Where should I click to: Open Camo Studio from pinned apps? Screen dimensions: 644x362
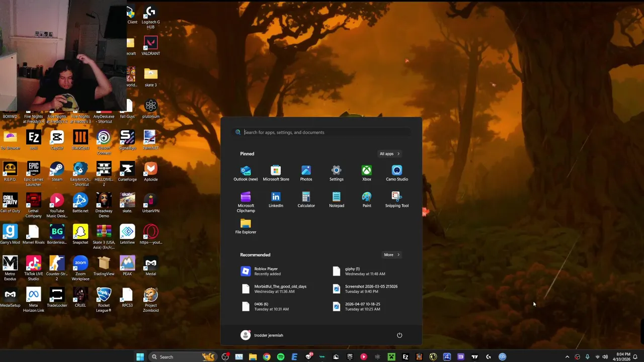[x=397, y=173]
